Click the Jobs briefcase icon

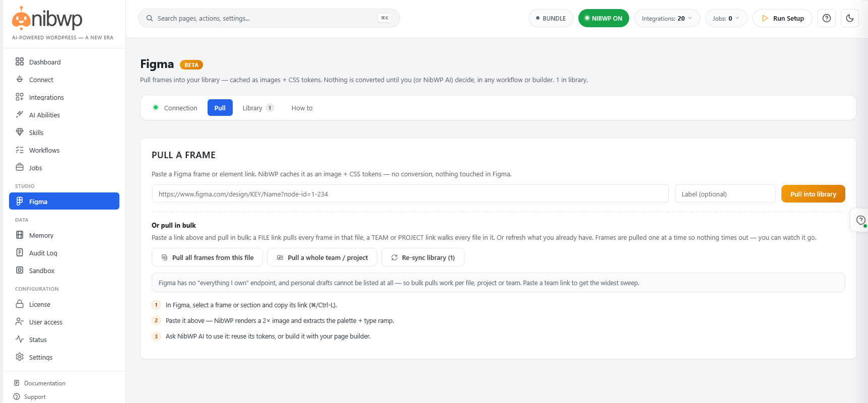click(x=20, y=167)
